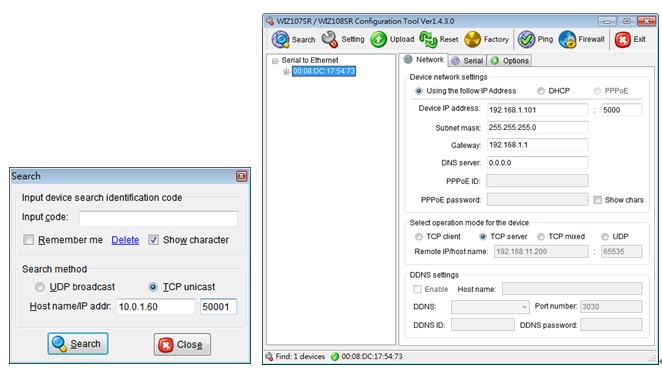Click the Subnet mask field
Image resolution: width=662 pixels, height=370 pixels.
pos(537,128)
